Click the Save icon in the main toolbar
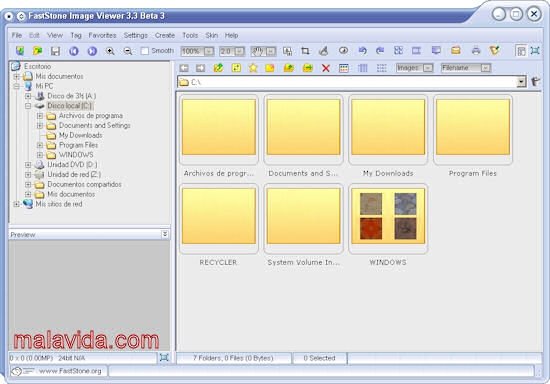The height and width of the screenshot is (384, 550). coord(55,51)
